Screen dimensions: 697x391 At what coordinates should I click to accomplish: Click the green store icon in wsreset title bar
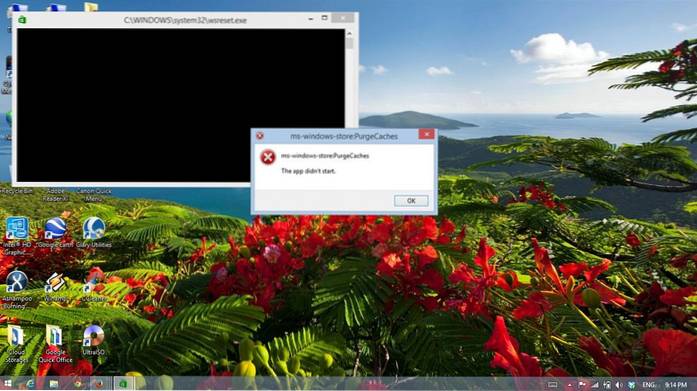coord(22,20)
